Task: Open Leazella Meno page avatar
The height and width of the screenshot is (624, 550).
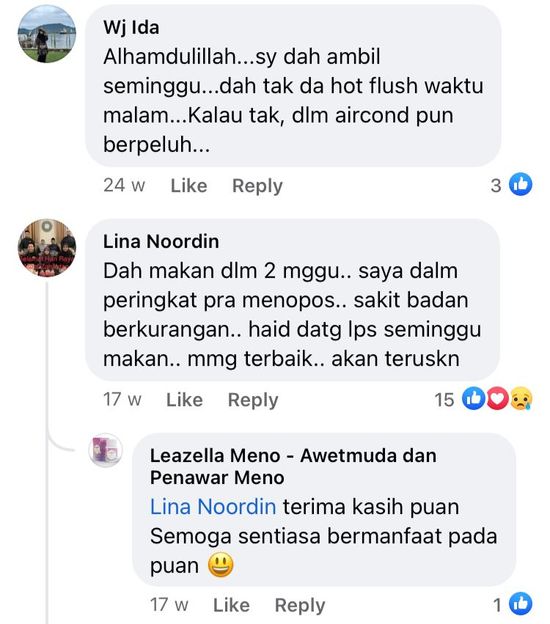Action: tap(105, 450)
